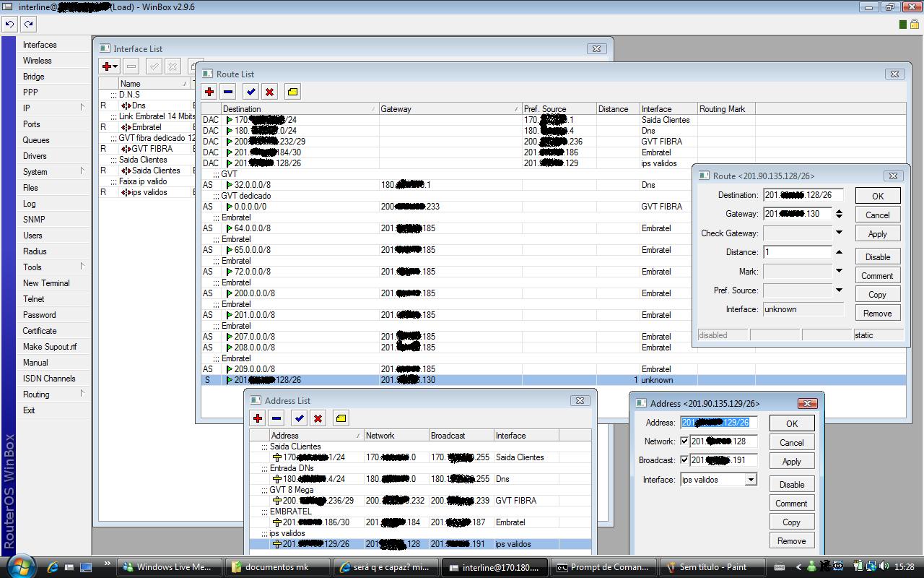924x578 pixels.
Task: Click the Distance input in Route dialog
Action: (x=798, y=252)
